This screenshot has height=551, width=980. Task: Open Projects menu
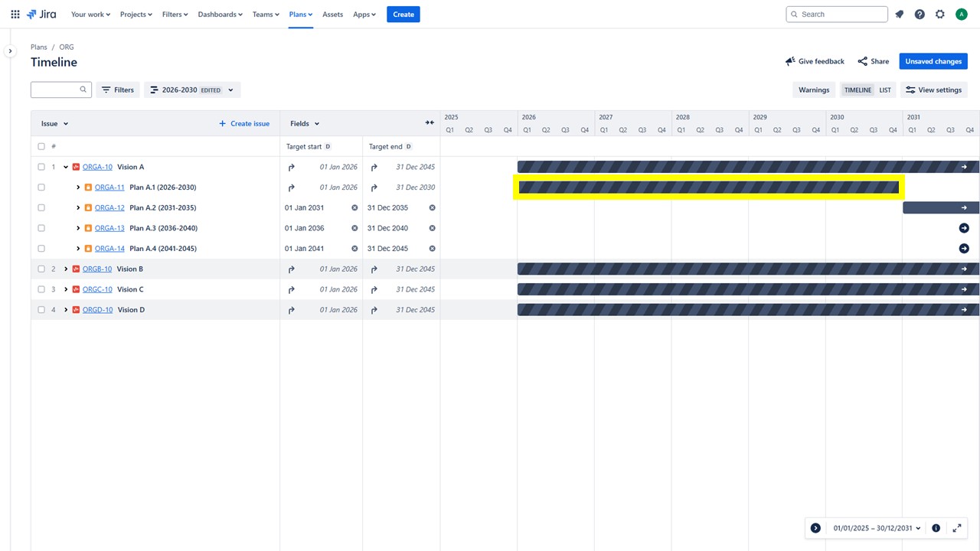pyautogui.click(x=136, y=14)
